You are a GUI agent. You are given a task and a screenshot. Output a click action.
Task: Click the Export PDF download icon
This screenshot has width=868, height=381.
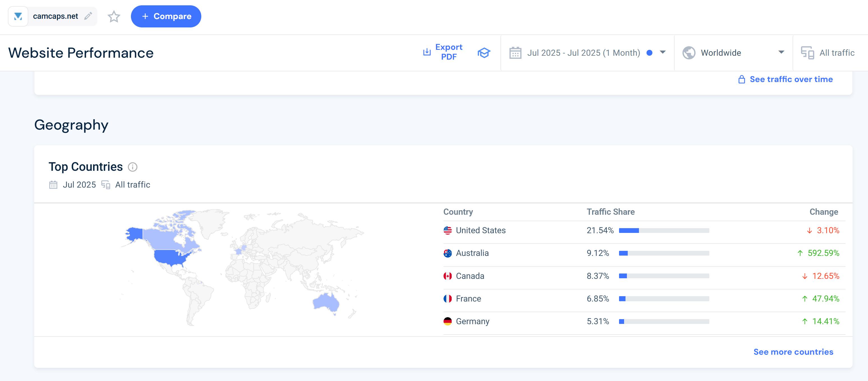tap(427, 52)
